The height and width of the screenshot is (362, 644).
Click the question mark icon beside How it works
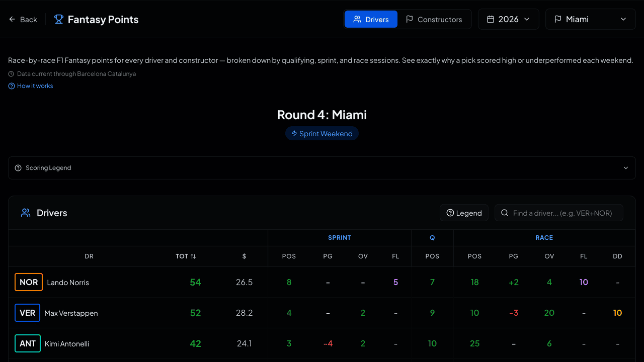(x=12, y=86)
